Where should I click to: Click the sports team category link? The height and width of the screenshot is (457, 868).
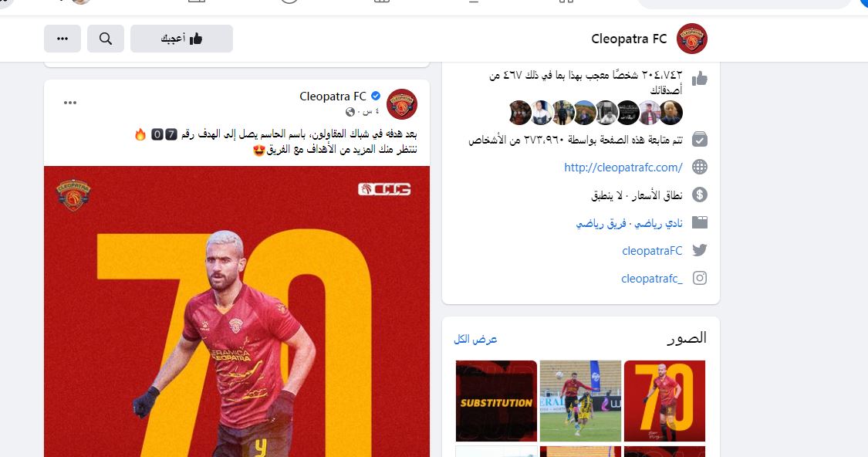[601, 223]
